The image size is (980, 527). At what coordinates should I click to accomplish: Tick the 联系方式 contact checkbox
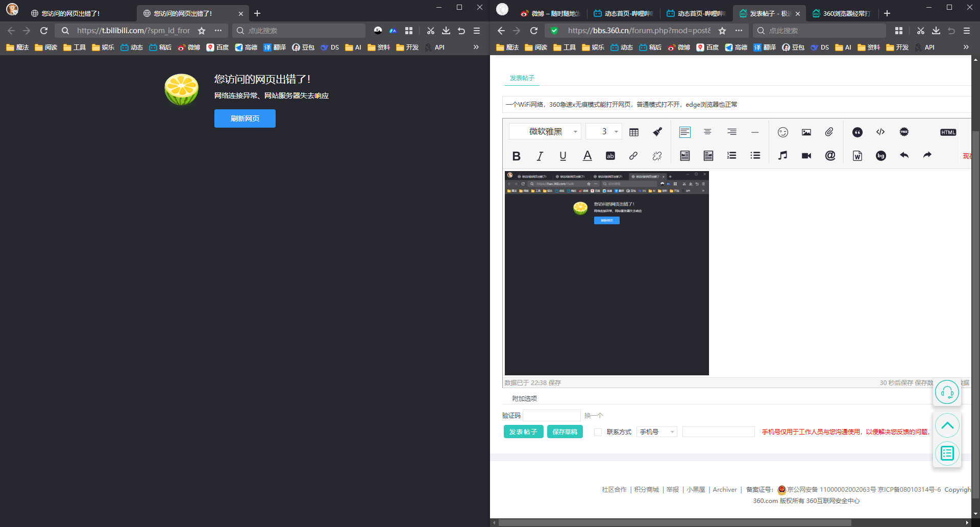pos(598,432)
